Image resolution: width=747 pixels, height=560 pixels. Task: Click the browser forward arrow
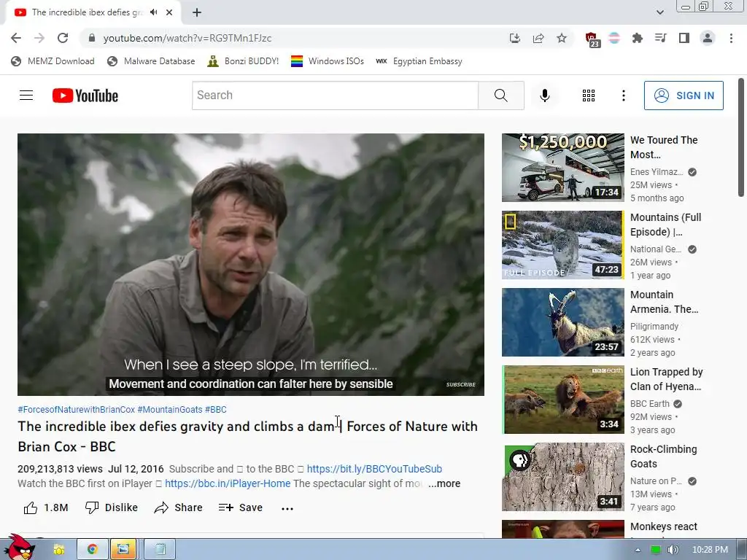(x=39, y=38)
